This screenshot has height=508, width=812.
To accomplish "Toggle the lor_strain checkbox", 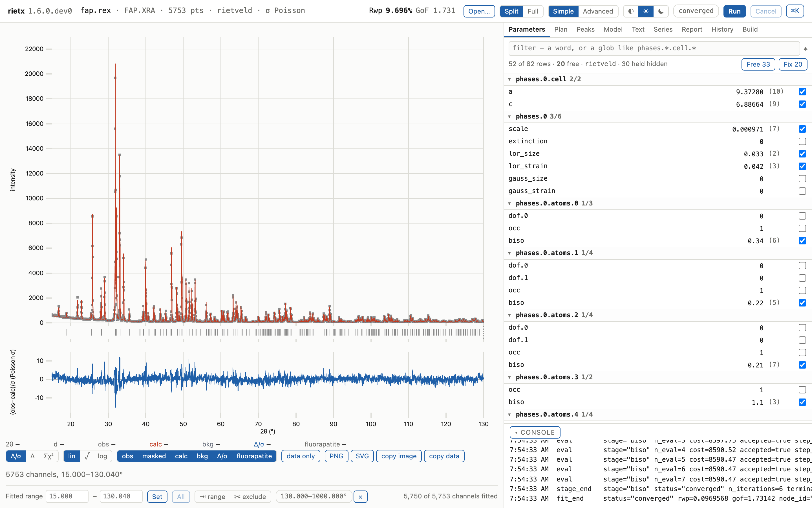I will pyautogui.click(x=802, y=166).
